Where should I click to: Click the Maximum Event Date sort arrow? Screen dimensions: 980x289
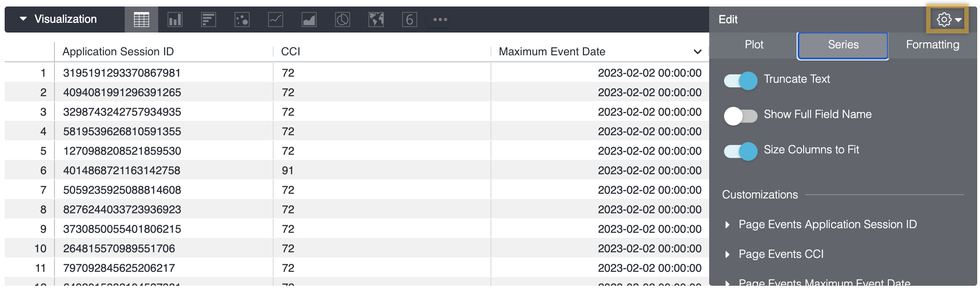pyautogui.click(x=698, y=52)
